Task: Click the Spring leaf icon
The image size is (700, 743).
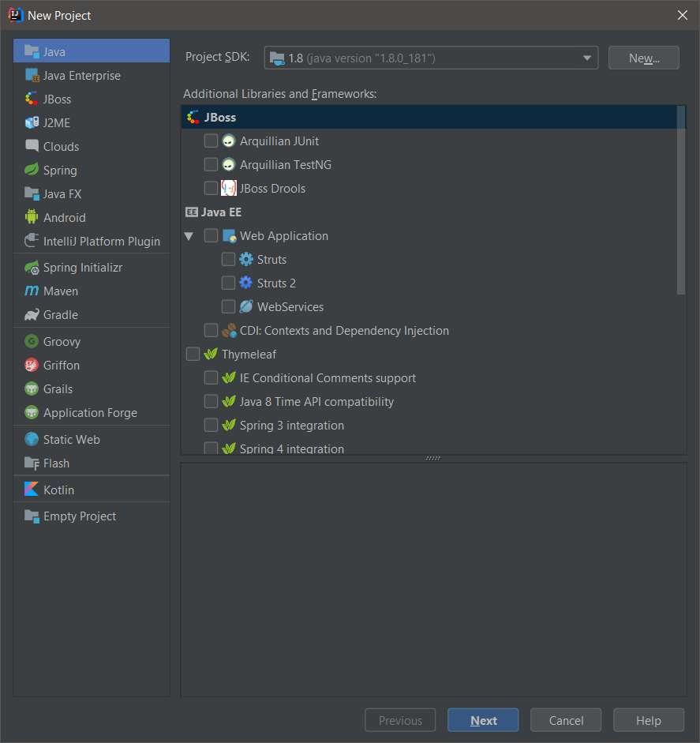Action: tap(32, 170)
